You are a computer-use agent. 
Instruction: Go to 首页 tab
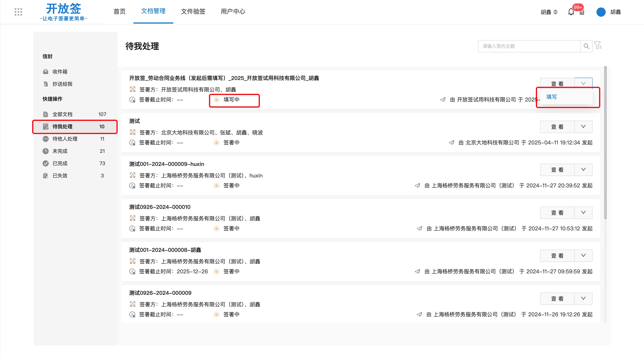[119, 12]
